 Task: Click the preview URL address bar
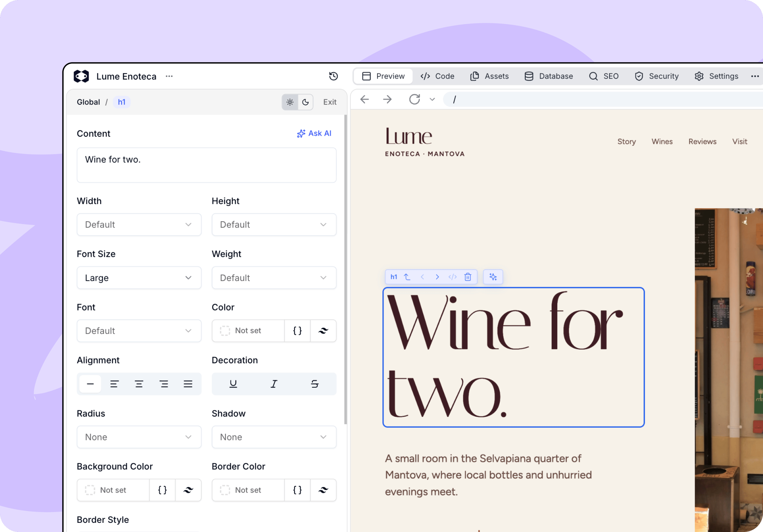pos(603,99)
